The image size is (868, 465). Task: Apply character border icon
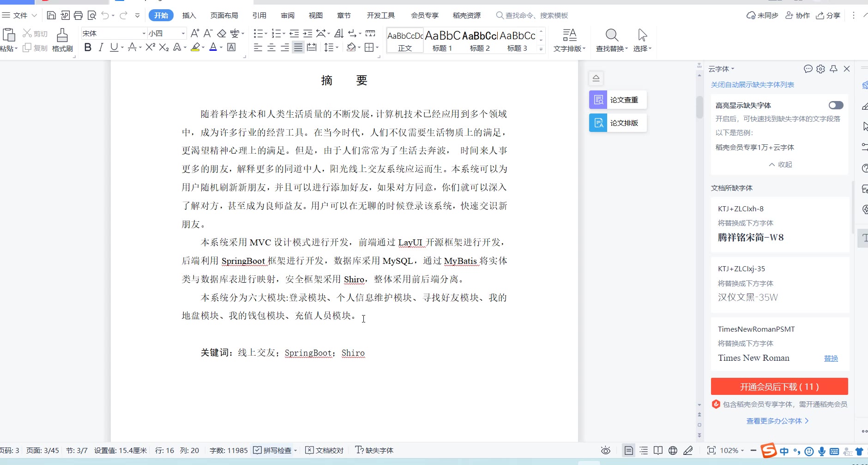231,47
